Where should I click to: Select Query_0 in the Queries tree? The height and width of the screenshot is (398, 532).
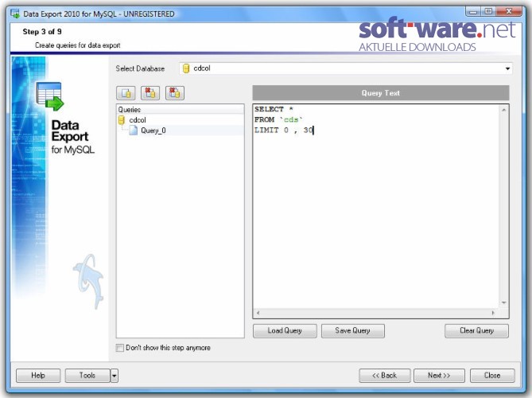coord(153,131)
